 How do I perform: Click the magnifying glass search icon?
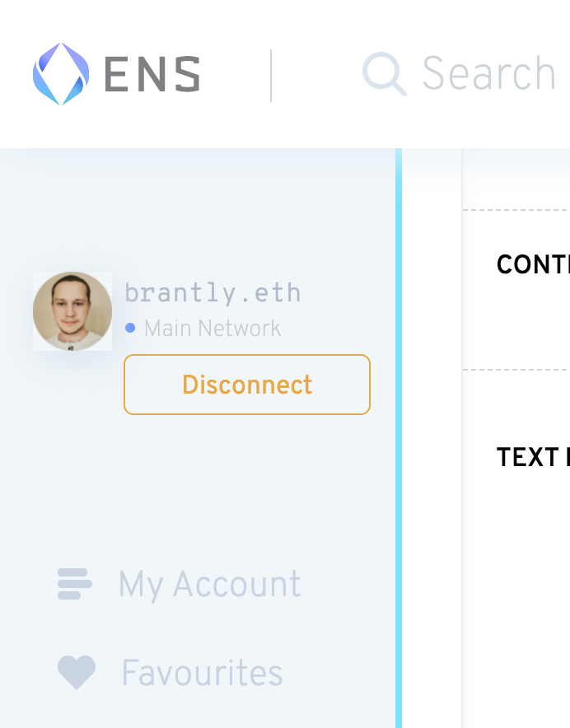[384, 74]
